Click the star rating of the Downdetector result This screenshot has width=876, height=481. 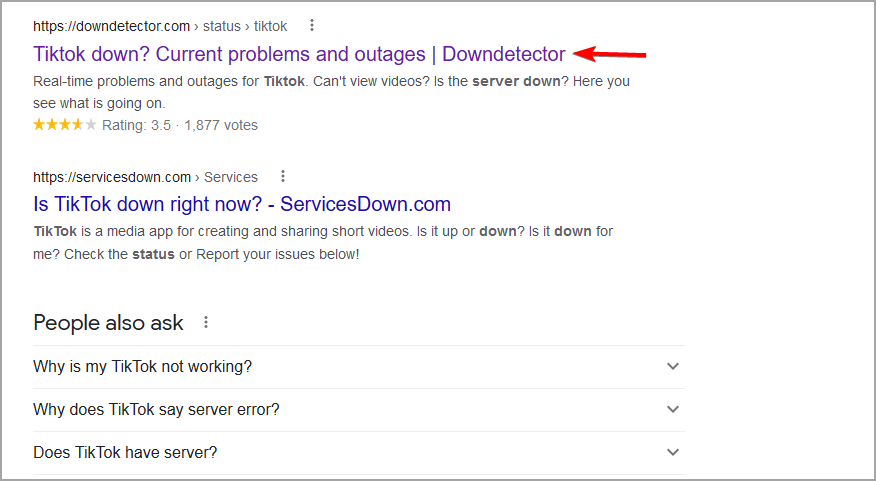coord(65,125)
